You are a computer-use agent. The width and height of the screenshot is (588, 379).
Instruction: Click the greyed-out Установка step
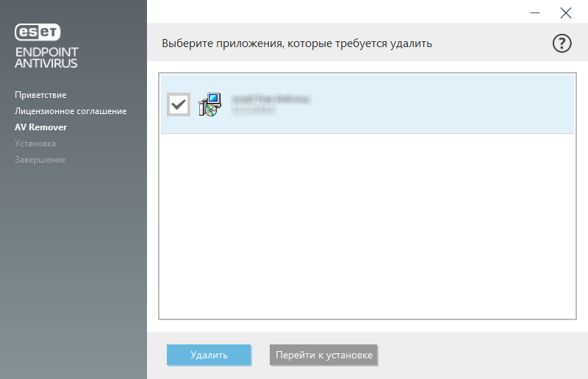coord(35,144)
